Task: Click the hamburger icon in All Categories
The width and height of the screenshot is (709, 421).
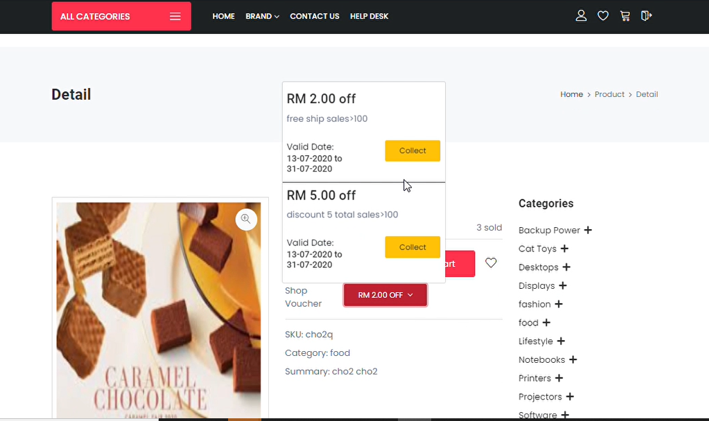Action: point(175,16)
